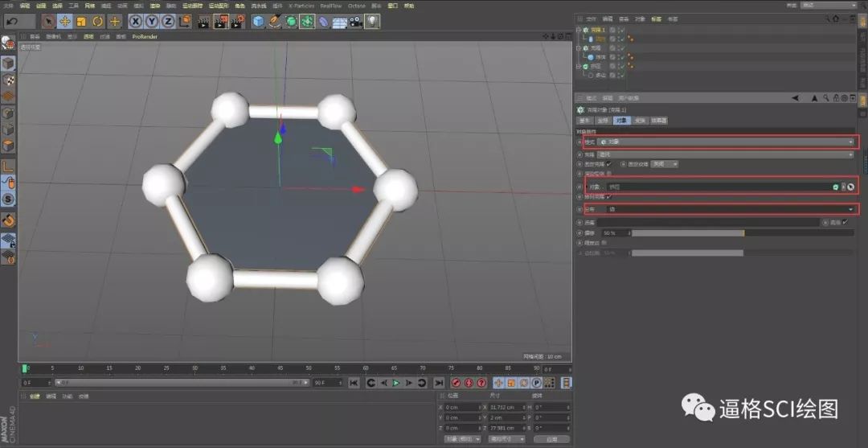
Task: Open 对象(相对) coordinate mode dropdown
Action: [463, 438]
